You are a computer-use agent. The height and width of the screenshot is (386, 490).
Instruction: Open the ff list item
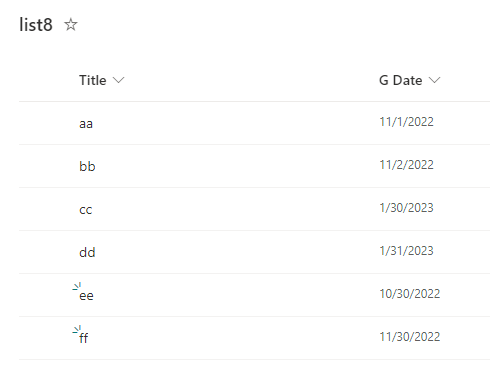[x=84, y=338]
